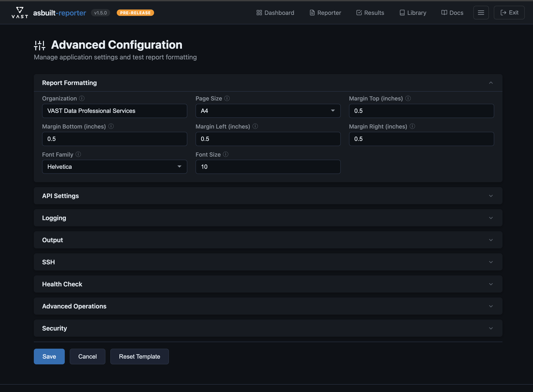This screenshot has height=392, width=533.
Task: Click the sliders icon beside Advanced Configuration
Action: tap(39, 45)
